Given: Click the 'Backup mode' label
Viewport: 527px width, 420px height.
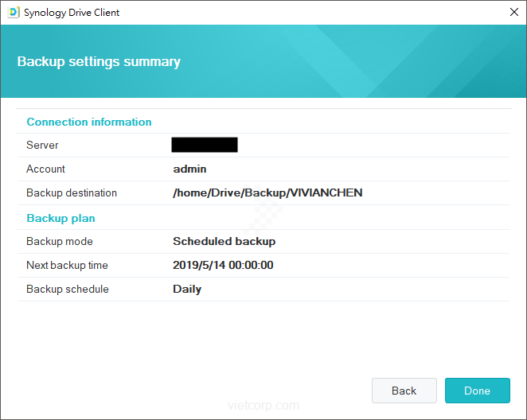Looking at the screenshot, I should (60, 242).
